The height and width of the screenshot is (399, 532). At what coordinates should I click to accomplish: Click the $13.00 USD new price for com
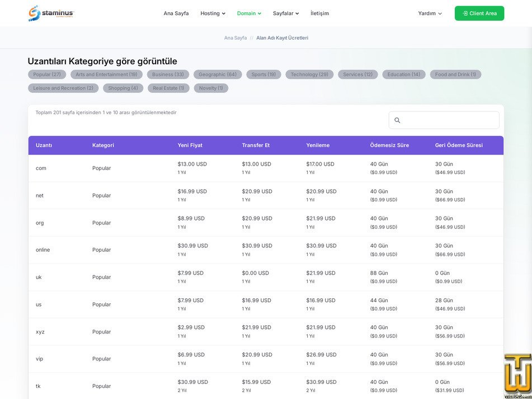click(192, 164)
